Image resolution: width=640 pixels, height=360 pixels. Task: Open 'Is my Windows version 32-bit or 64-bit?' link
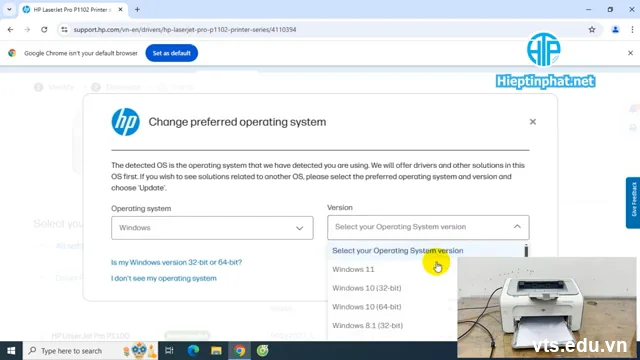pos(176,262)
